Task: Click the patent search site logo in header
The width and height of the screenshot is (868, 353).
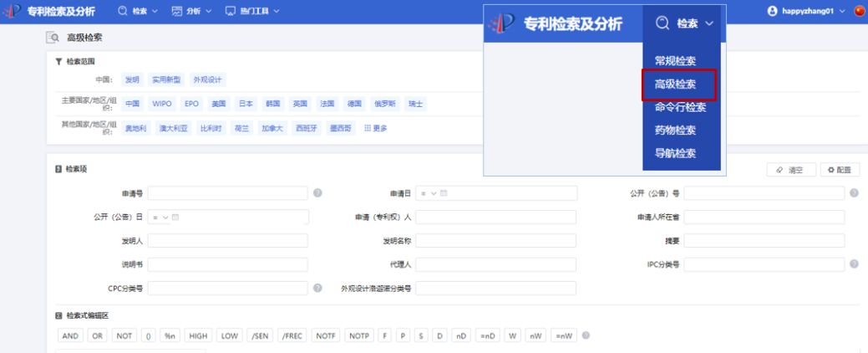Action: 13,11
